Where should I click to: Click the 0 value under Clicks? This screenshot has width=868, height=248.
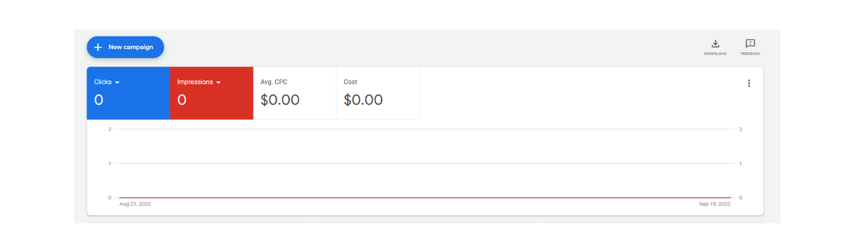click(x=99, y=100)
